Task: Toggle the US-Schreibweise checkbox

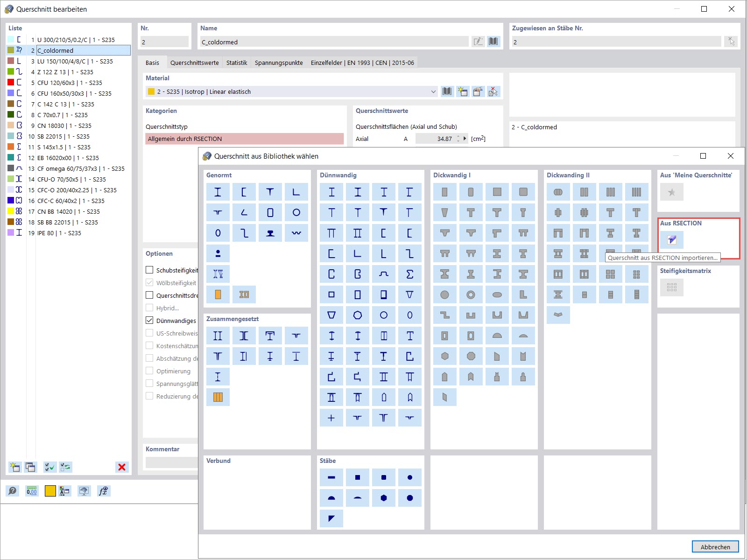Action: 149,333
